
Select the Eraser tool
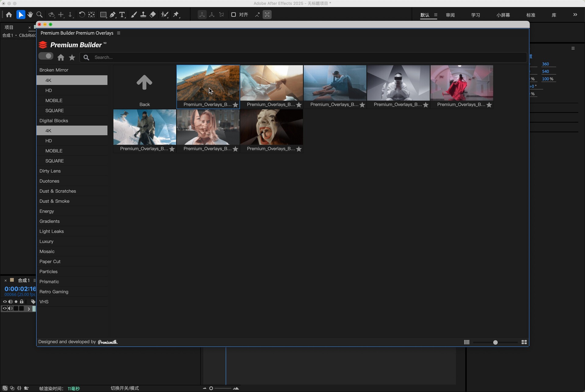tap(153, 15)
